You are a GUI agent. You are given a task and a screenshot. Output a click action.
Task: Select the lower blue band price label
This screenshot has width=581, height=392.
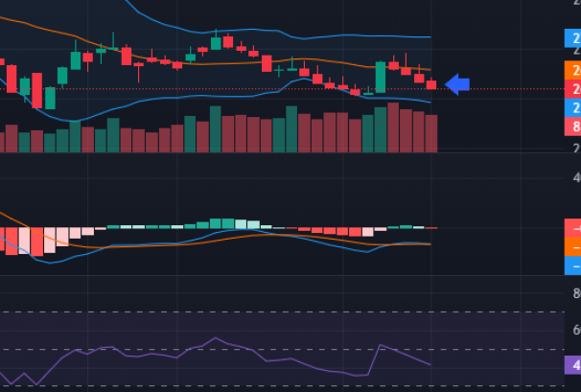573,108
